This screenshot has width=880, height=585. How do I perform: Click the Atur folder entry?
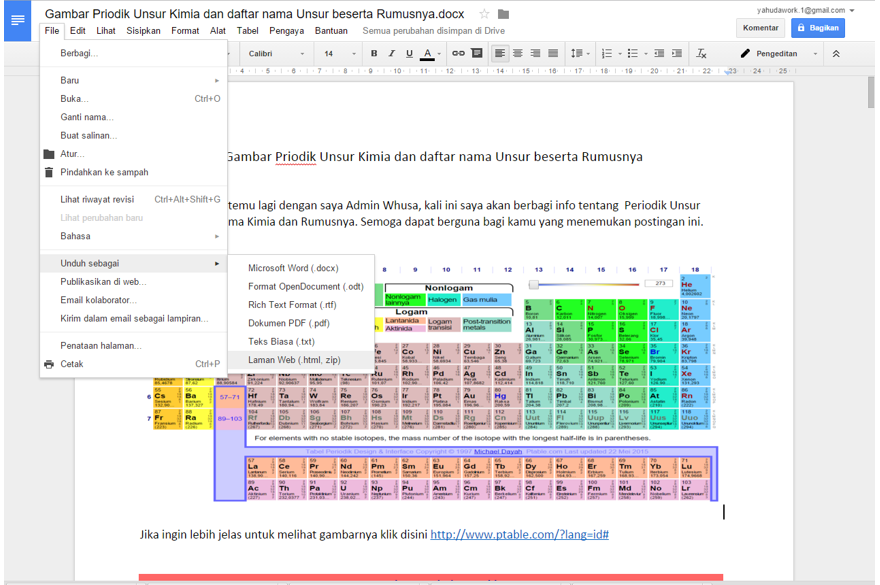[x=134, y=154]
